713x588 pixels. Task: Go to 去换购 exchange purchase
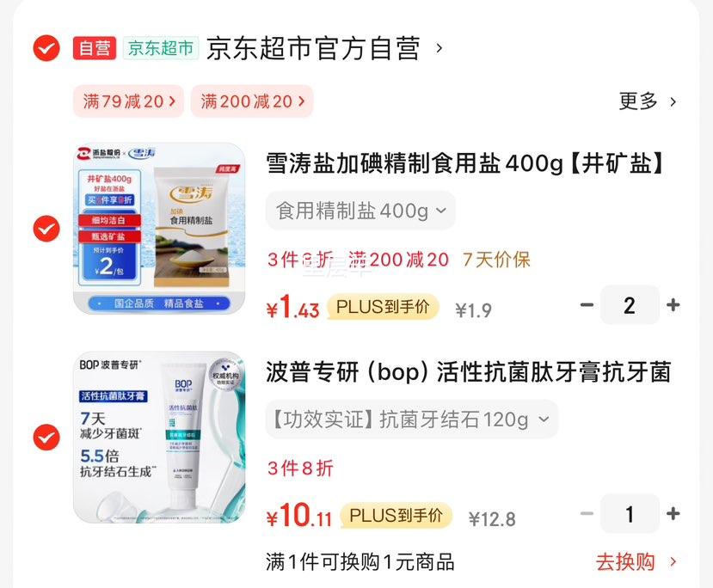pyautogui.click(x=636, y=562)
